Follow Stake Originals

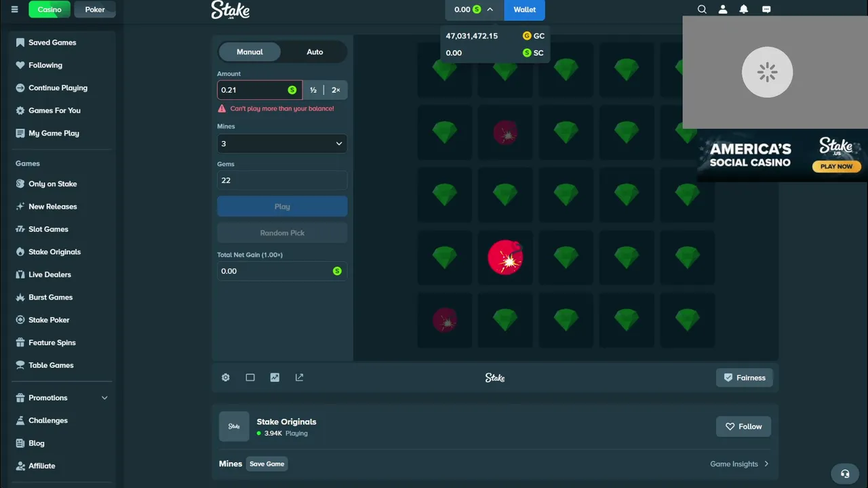coord(744,427)
